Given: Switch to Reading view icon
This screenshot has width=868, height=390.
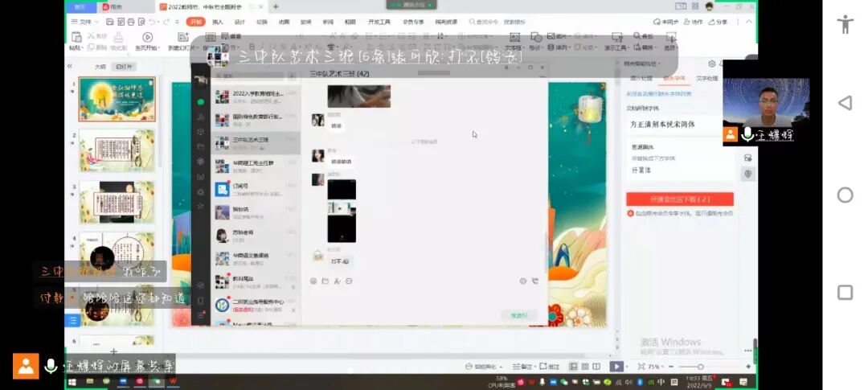Looking at the screenshot, I should tap(596, 367).
